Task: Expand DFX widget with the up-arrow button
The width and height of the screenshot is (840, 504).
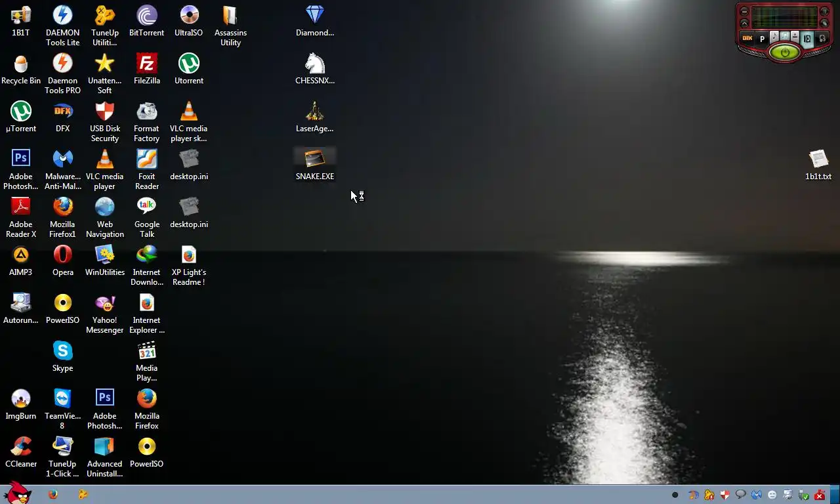Action: pyautogui.click(x=744, y=23)
